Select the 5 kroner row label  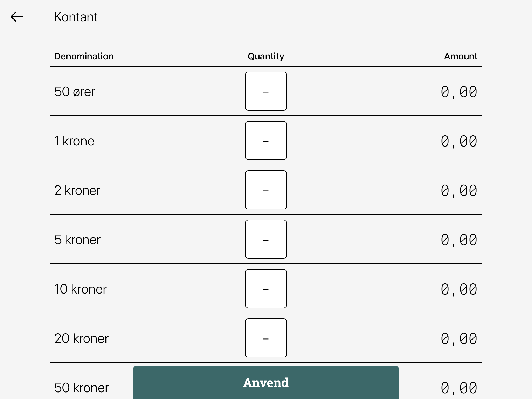point(77,240)
